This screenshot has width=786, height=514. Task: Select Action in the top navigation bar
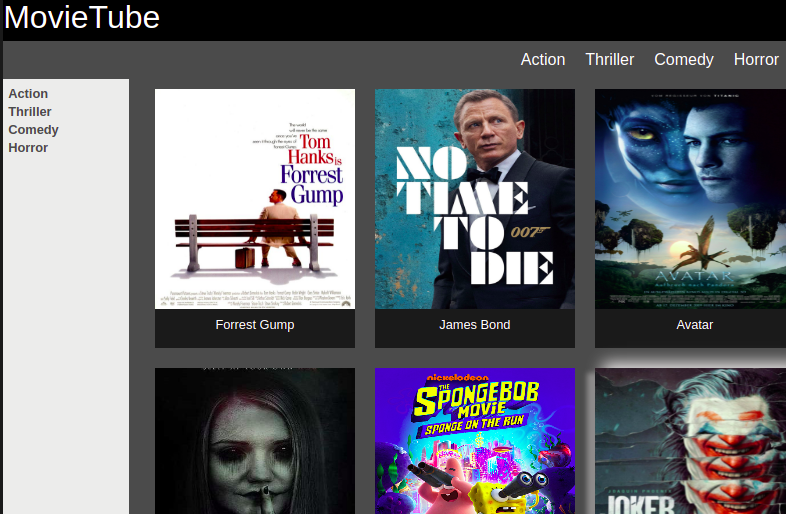coord(543,60)
